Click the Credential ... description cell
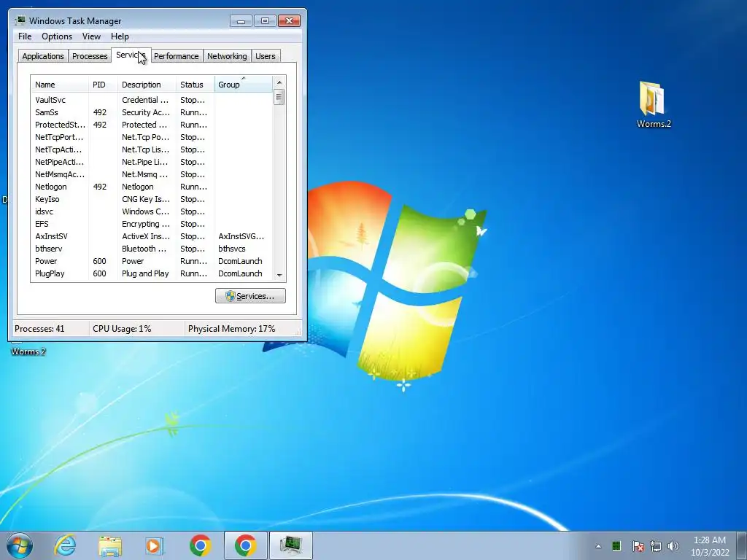The image size is (747, 560). [x=145, y=100]
